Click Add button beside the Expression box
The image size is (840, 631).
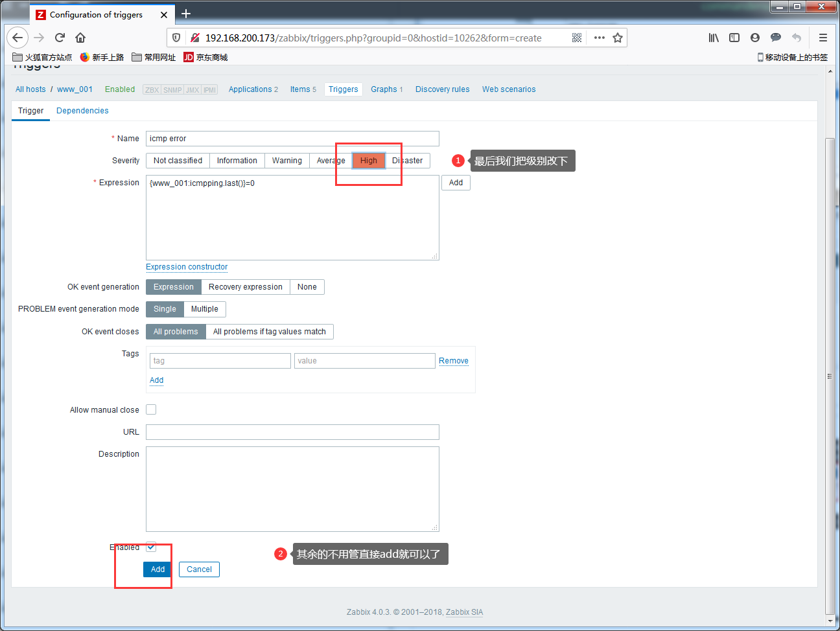point(456,183)
